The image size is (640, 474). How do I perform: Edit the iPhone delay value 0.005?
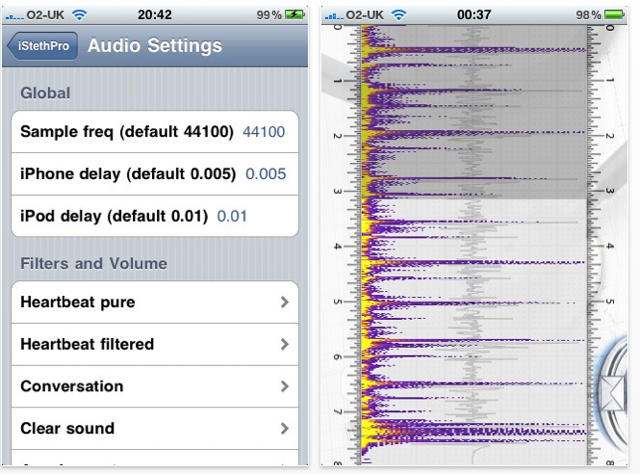tap(266, 174)
